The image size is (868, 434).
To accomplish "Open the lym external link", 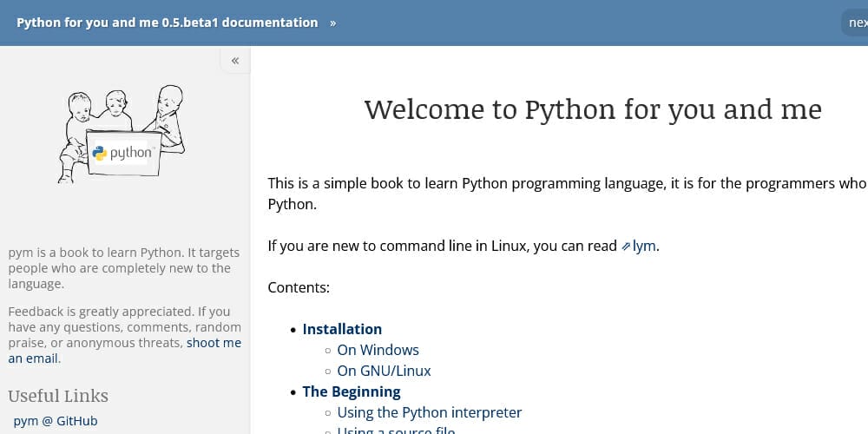I will point(644,246).
